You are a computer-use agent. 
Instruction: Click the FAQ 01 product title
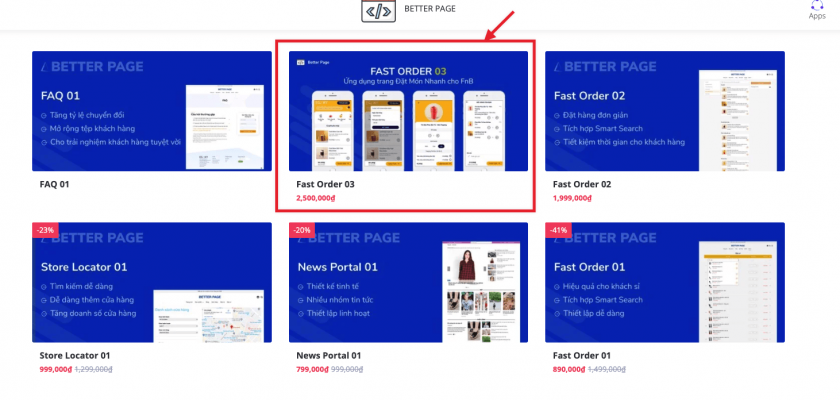tap(55, 185)
